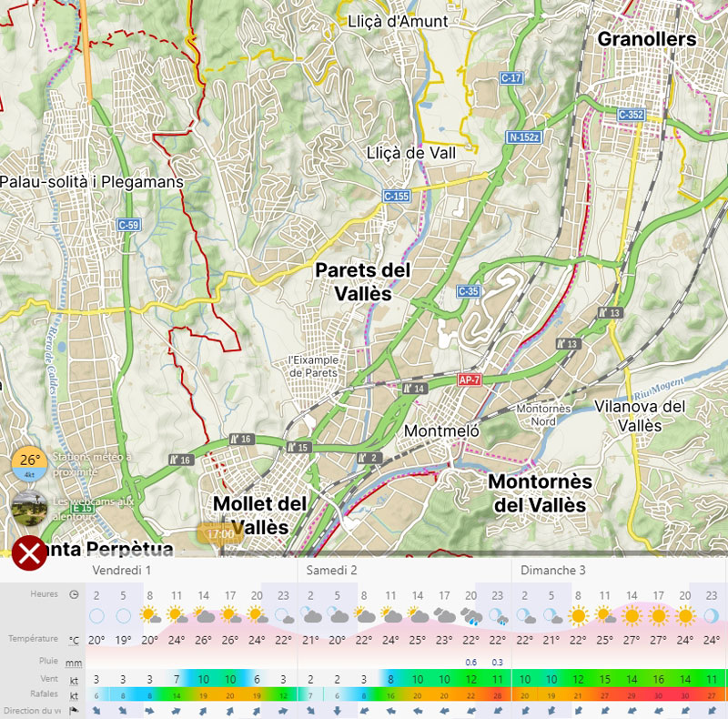The height and width of the screenshot is (719, 728).
Task: Click the clear night icon at Vendredi 2h
Action: [x=96, y=616]
